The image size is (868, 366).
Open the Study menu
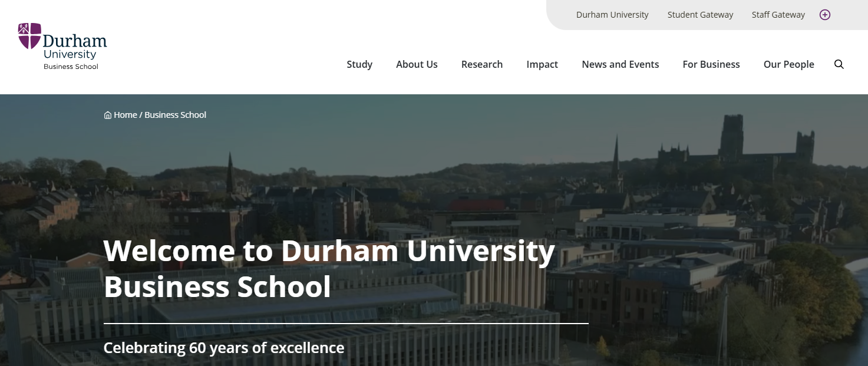pos(359,64)
